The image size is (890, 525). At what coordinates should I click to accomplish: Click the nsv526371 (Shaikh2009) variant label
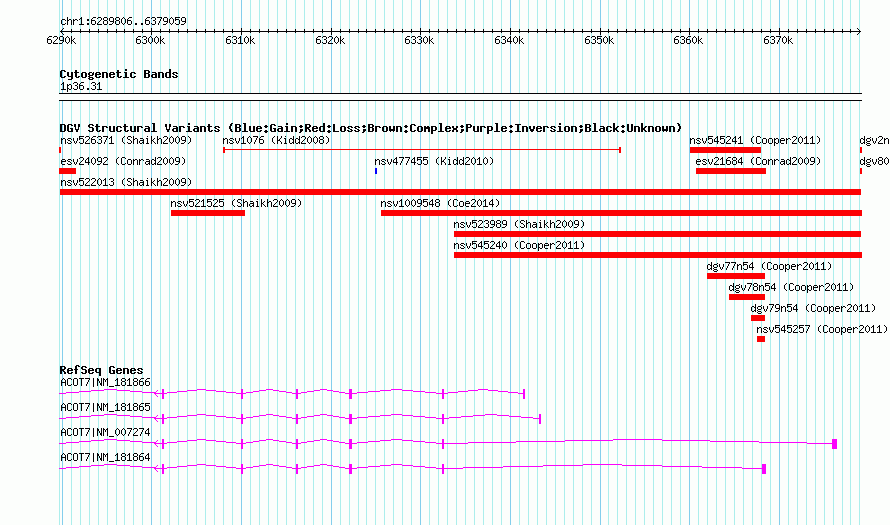(126, 140)
